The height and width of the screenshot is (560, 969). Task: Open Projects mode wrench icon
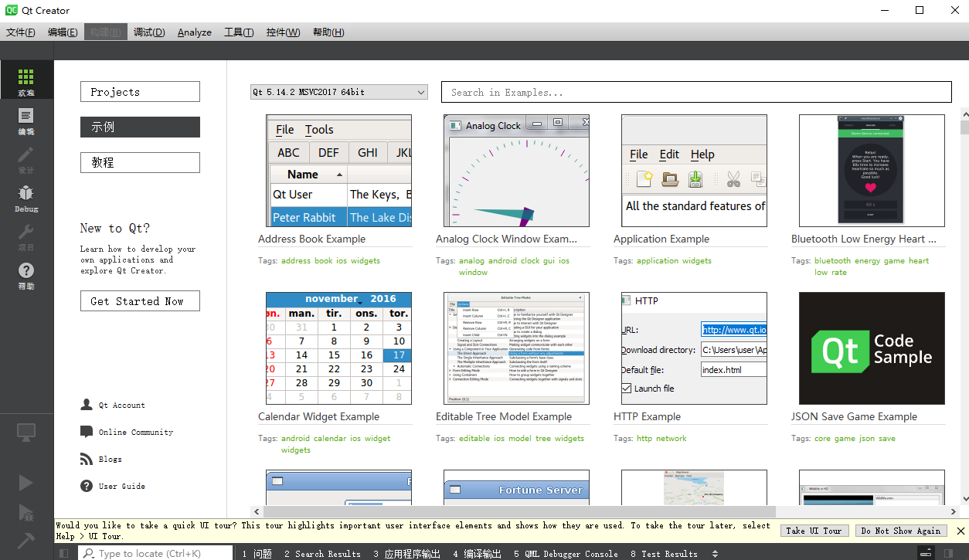coord(26,237)
